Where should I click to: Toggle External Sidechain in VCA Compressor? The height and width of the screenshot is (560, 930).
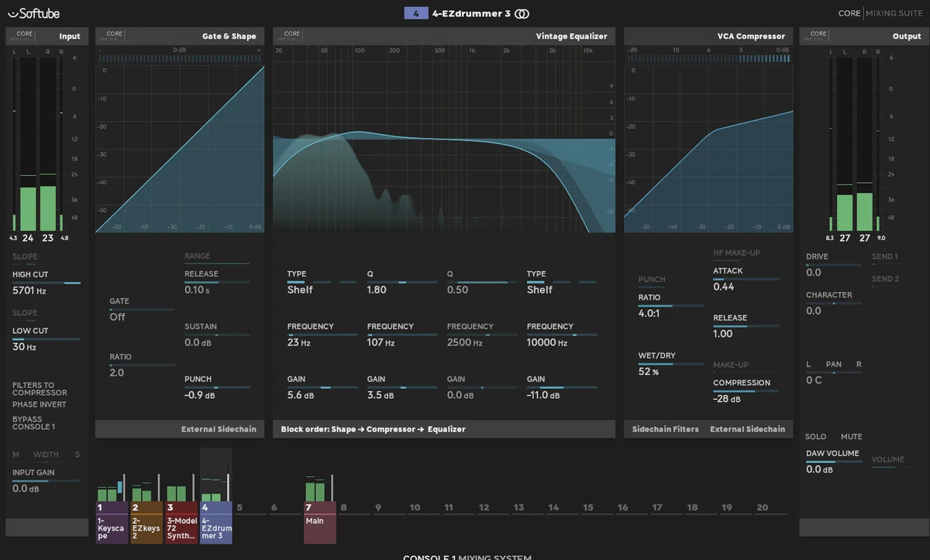pyautogui.click(x=747, y=429)
